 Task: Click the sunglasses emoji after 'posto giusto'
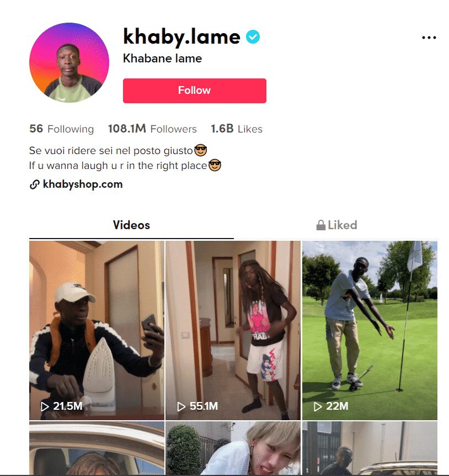click(200, 150)
